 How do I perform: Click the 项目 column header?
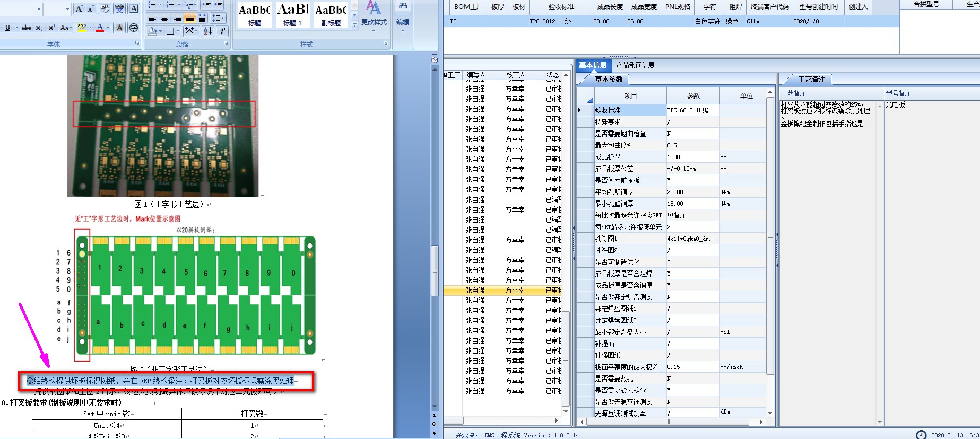tap(630, 96)
